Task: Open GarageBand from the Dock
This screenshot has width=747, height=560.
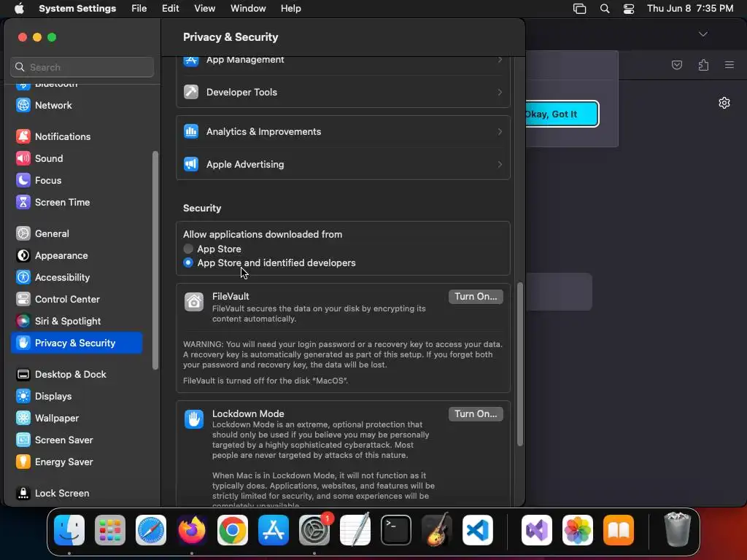Action: [x=437, y=531]
